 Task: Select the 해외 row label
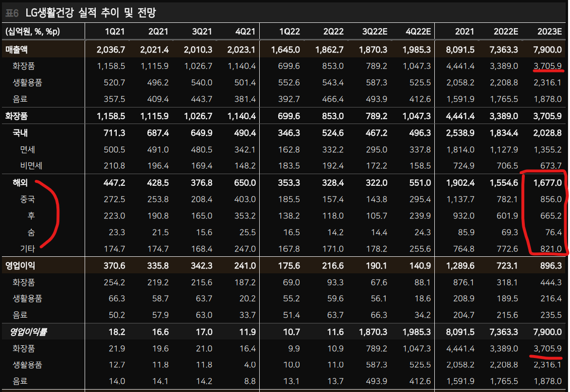[x=20, y=182]
